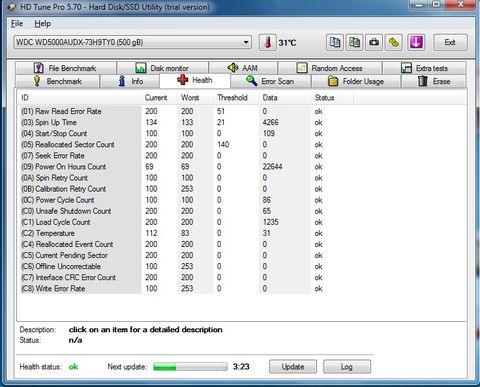Switch to the Random Access tab
480x387 pixels.
330,68
